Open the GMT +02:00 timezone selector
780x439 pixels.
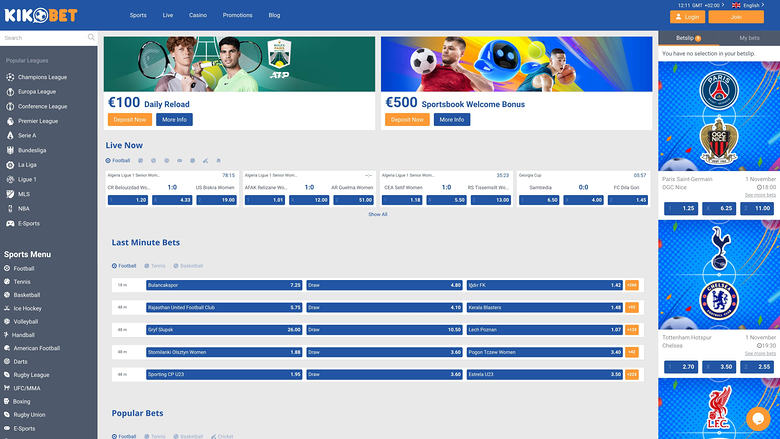(x=701, y=5)
